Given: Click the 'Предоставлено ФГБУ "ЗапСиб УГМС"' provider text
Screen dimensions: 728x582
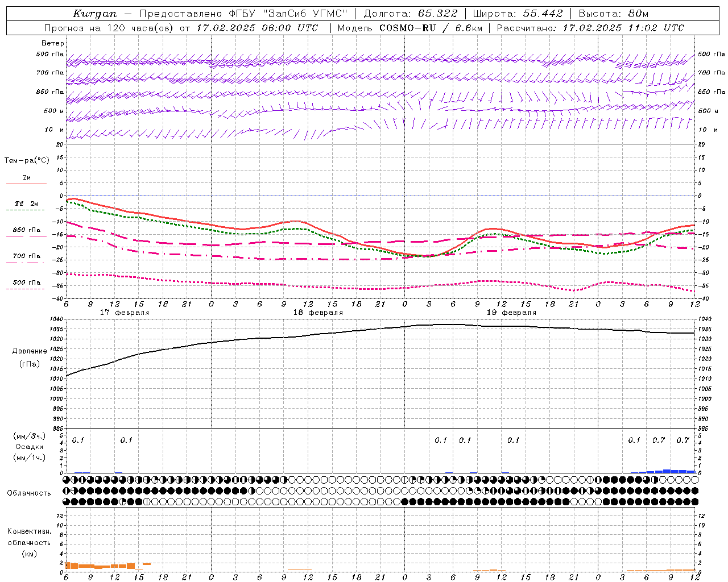Looking at the screenshot, I should [x=243, y=14].
